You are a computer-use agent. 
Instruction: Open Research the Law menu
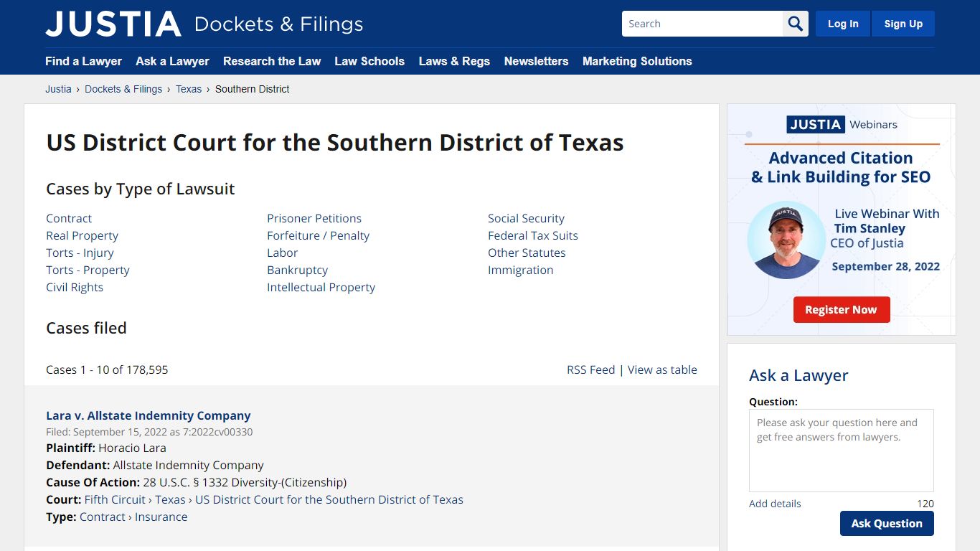(x=272, y=61)
